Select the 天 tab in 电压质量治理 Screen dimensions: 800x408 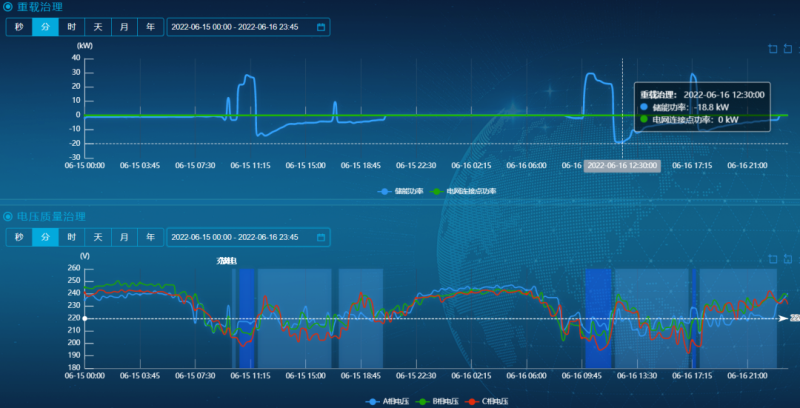click(98, 237)
